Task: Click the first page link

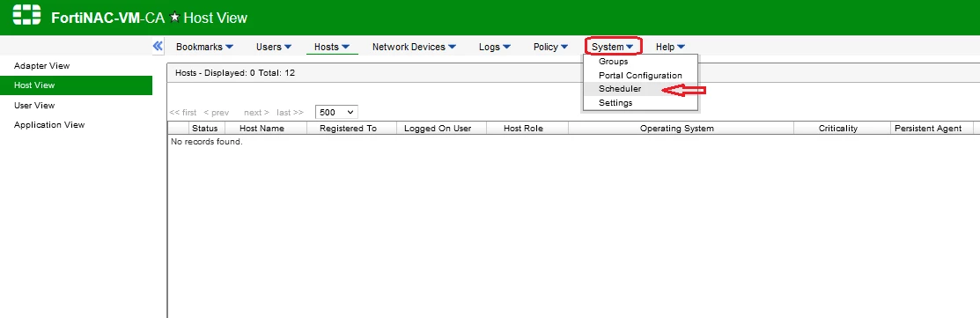Action: point(182,113)
